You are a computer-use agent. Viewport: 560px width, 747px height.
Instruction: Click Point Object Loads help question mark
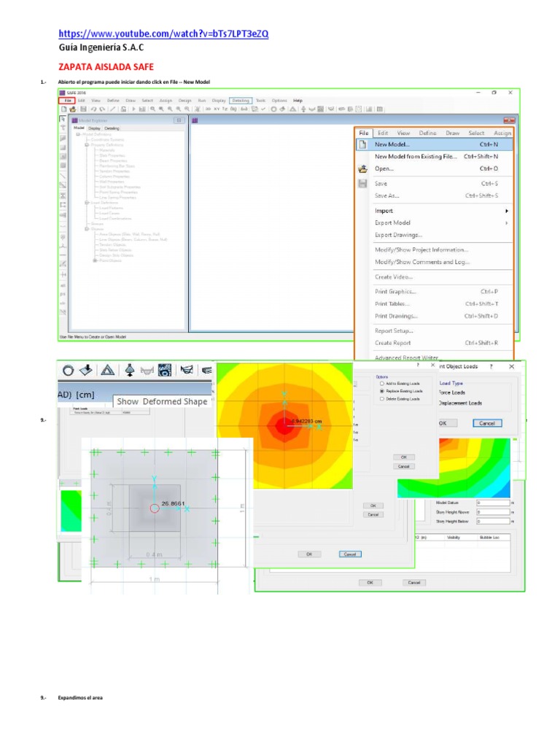click(491, 366)
